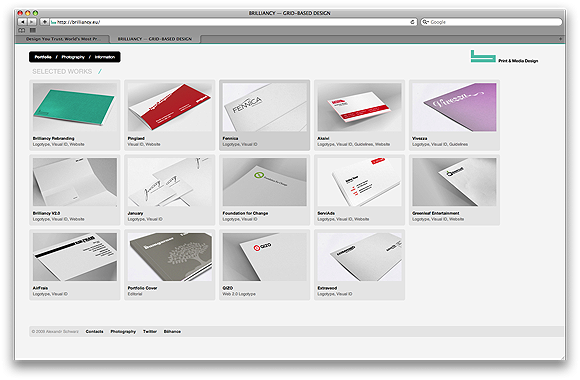The width and height of the screenshot is (580, 380).
Task: Open the Top Sites grid icon
Action: [x=33, y=30]
